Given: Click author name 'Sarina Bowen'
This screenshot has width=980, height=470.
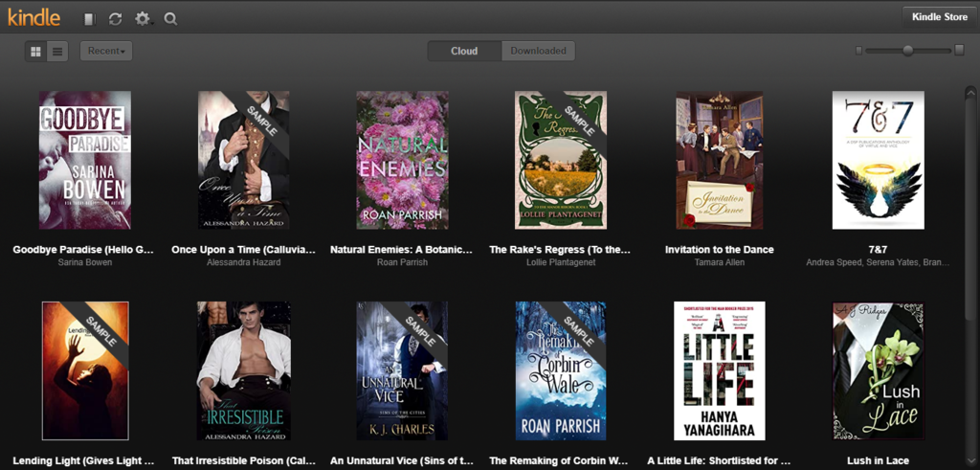Looking at the screenshot, I should [x=85, y=262].
